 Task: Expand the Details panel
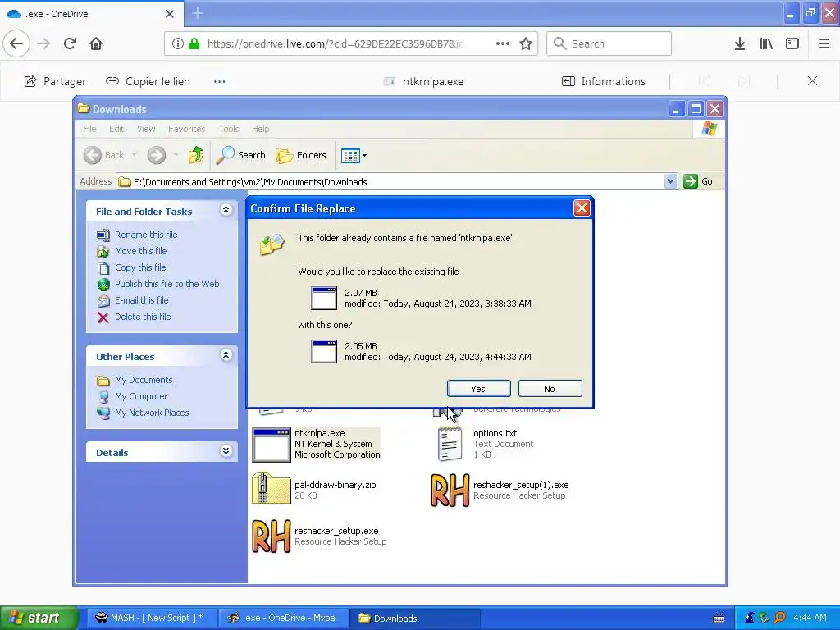[226, 451]
